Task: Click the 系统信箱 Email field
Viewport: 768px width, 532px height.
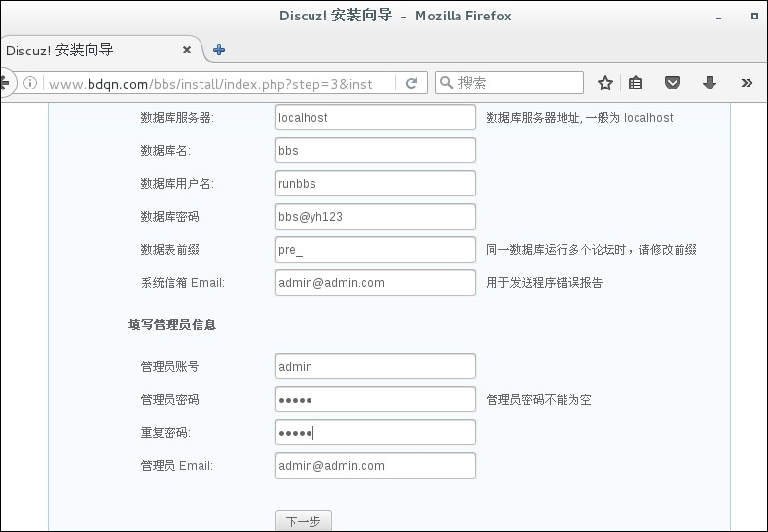Action: tap(376, 283)
